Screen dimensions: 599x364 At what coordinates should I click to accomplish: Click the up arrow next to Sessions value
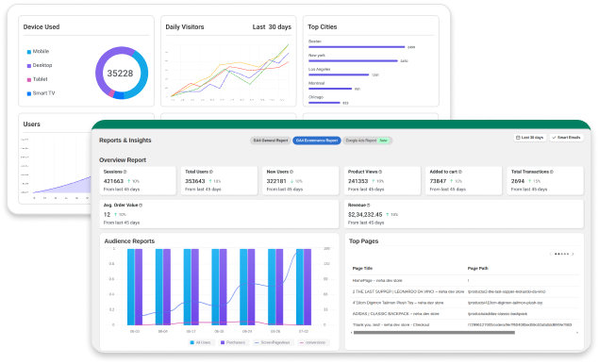(x=128, y=181)
